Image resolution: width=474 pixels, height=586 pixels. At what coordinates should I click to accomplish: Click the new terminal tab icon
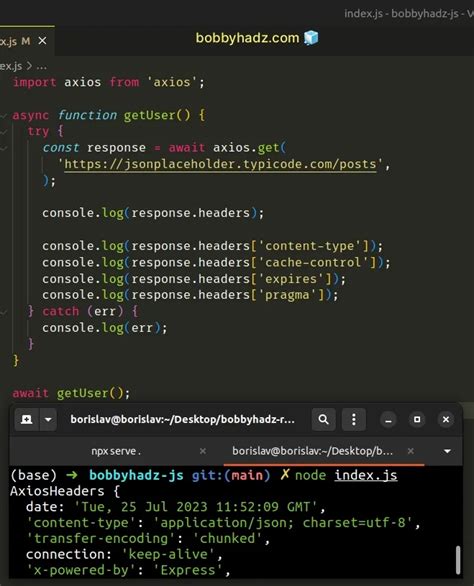click(26, 419)
